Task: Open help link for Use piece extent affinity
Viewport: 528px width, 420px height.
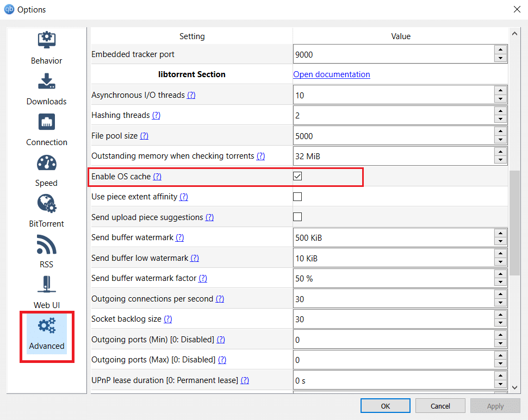Action: click(x=183, y=197)
